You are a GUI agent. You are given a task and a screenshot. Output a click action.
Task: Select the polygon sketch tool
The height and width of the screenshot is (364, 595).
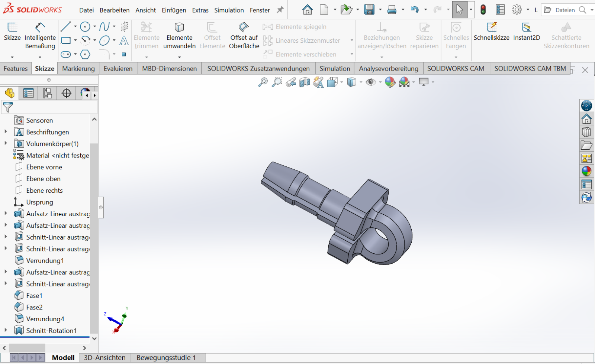[85, 54]
